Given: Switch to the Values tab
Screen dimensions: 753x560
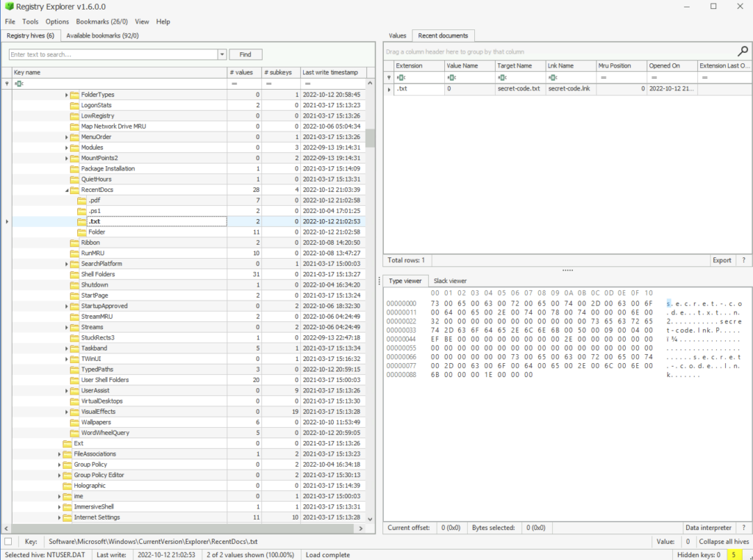Looking at the screenshot, I should point(397,35).
